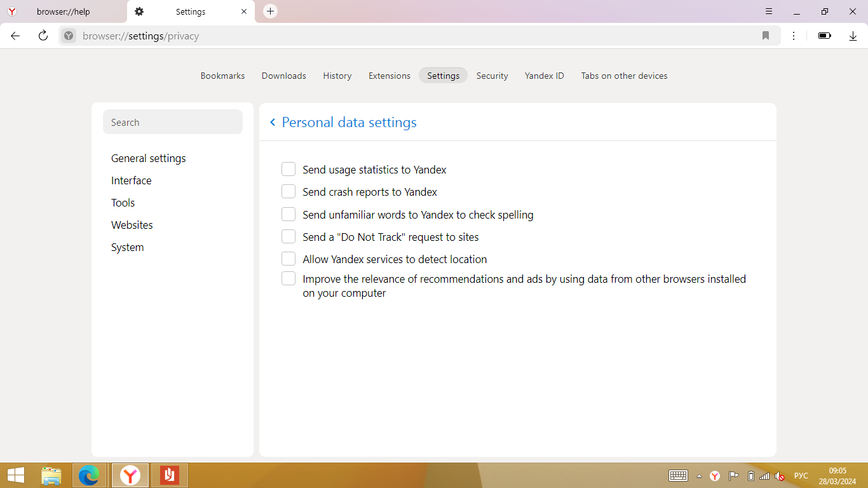Select the Settings tab in navigation
The image size is (868, 488).
(444, 76)
